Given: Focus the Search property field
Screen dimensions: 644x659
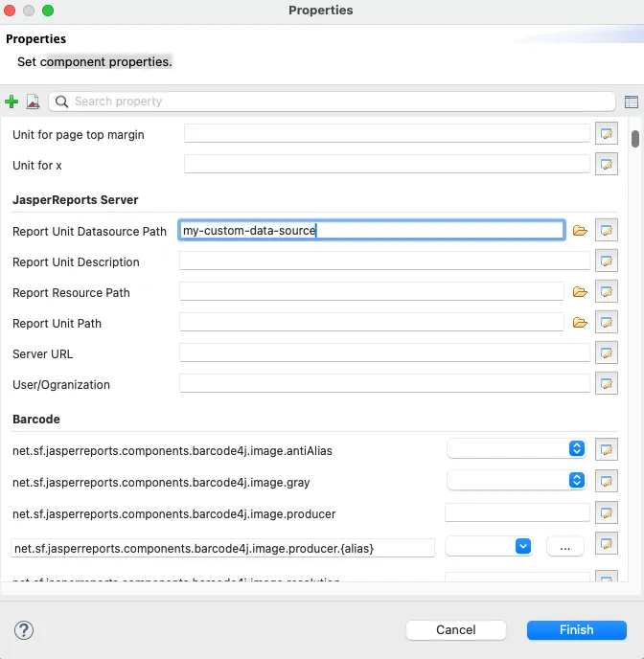Looking at the screenshot, I should click(333, 102).
